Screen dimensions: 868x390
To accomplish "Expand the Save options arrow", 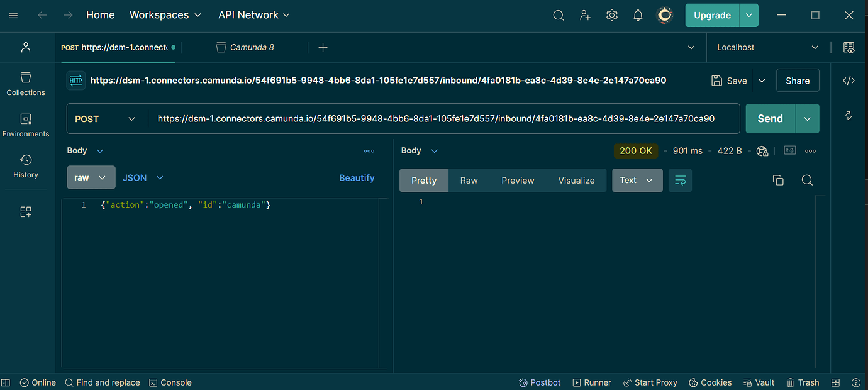I will (x=762, y=81).
